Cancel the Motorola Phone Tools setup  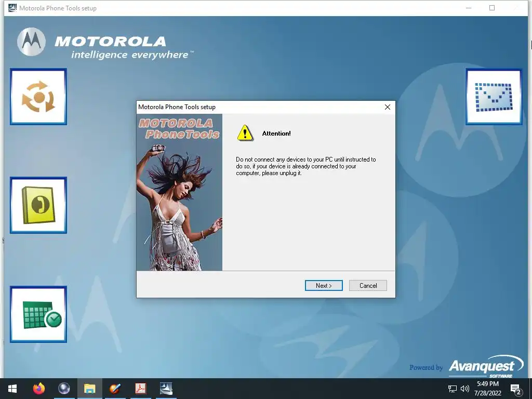pos(368,285)
